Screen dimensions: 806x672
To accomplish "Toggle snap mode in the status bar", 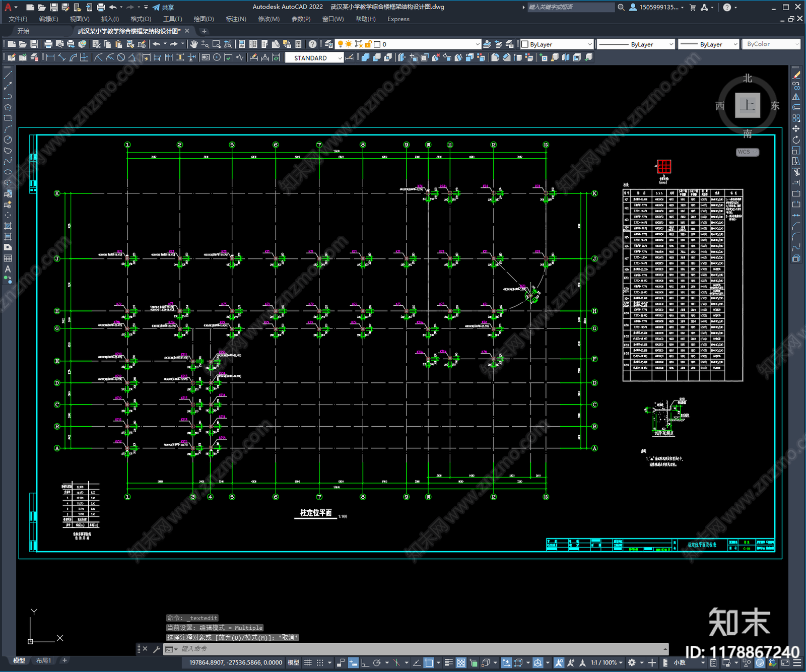I will pyautogui.click(x=319, y=662).
